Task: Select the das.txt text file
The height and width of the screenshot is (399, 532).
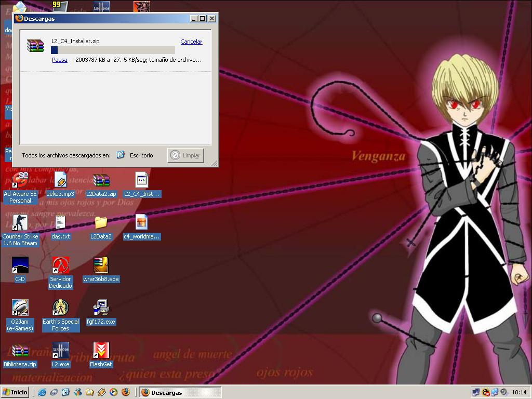Action: pos(60,227)
